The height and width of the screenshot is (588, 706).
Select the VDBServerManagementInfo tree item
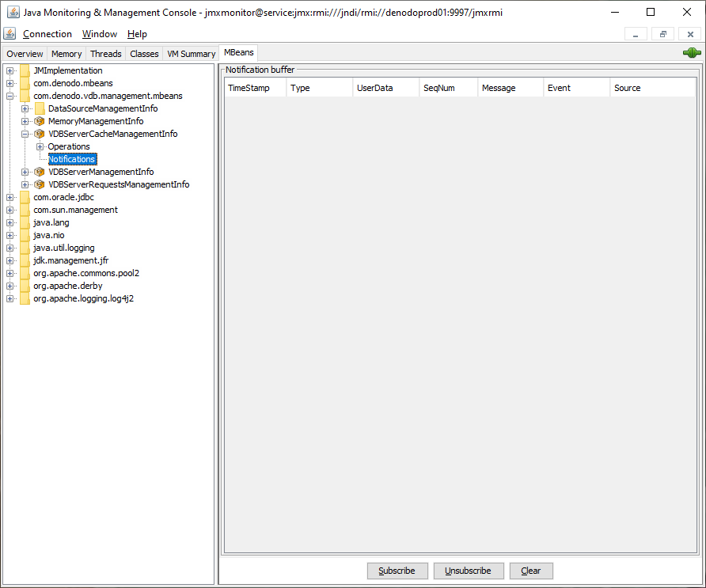[101, 172]
